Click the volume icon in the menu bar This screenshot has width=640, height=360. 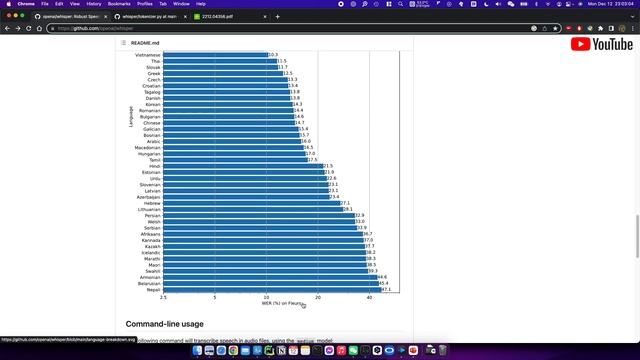click(x=498, y=4)
